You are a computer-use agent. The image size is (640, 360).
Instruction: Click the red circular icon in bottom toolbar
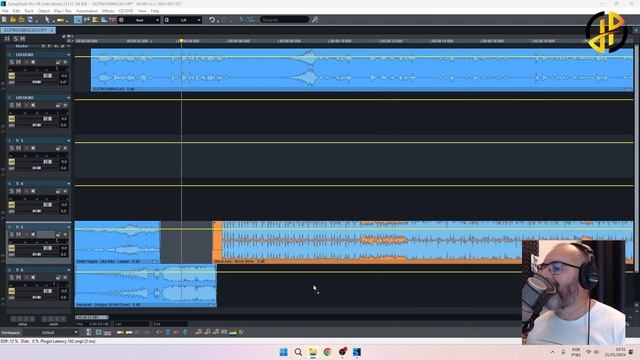pos(159,332)
